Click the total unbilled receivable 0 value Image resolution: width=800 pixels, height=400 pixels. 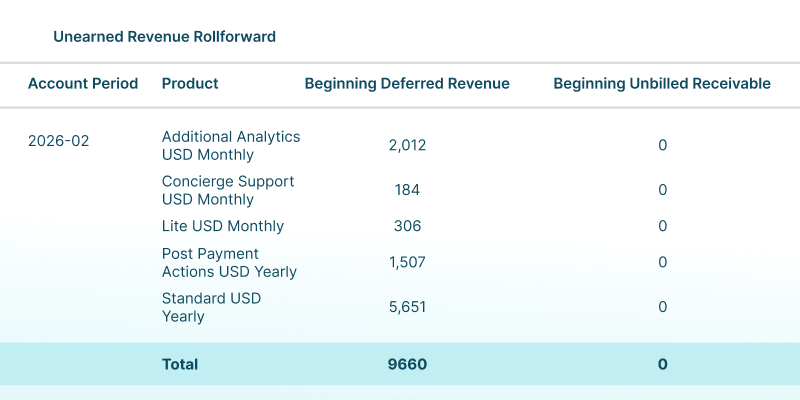(x=662, y=364)
